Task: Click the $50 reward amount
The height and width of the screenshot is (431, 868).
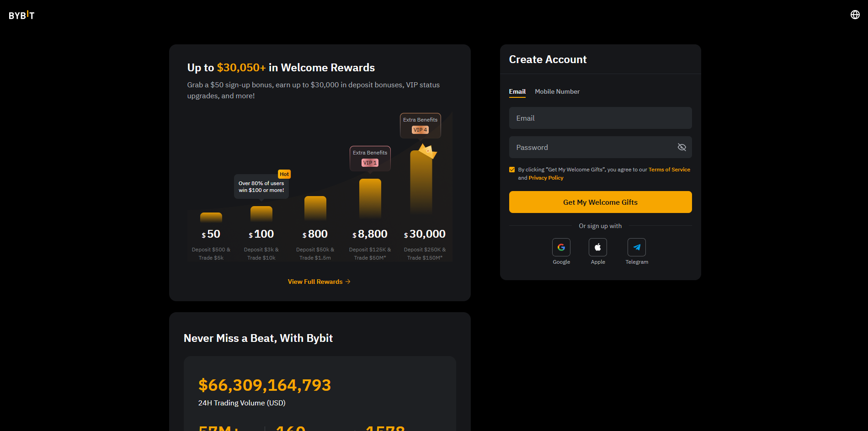Action: (211, 234)
